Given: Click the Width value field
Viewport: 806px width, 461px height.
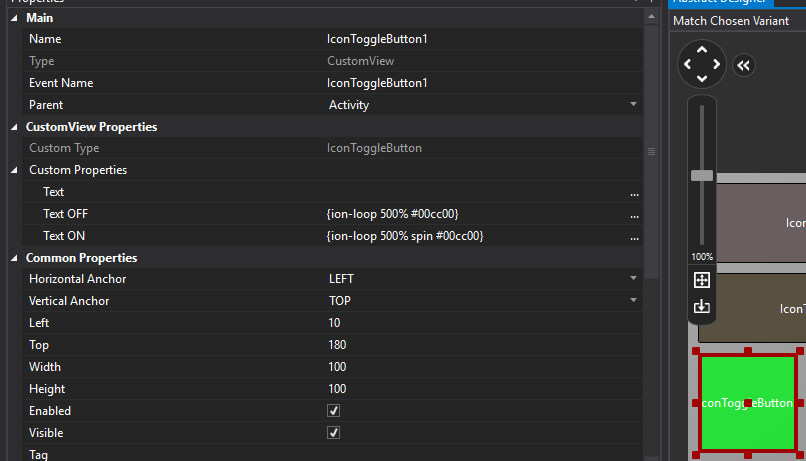Looking at the screenshot, I should pos(480,367).
